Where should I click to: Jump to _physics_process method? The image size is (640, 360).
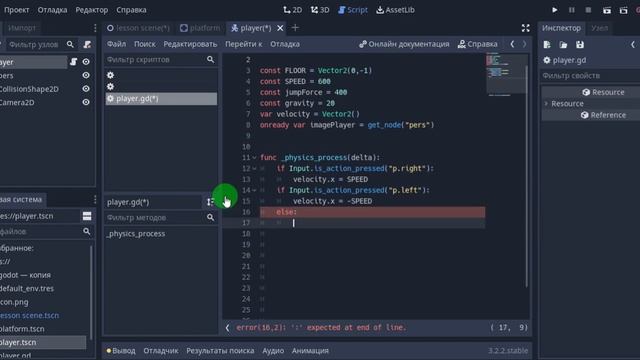[x=136, y=234]
